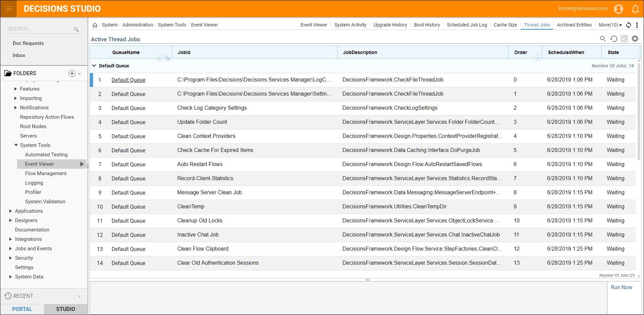
Task: Expand the Importing folder
Action: [15, 98]
